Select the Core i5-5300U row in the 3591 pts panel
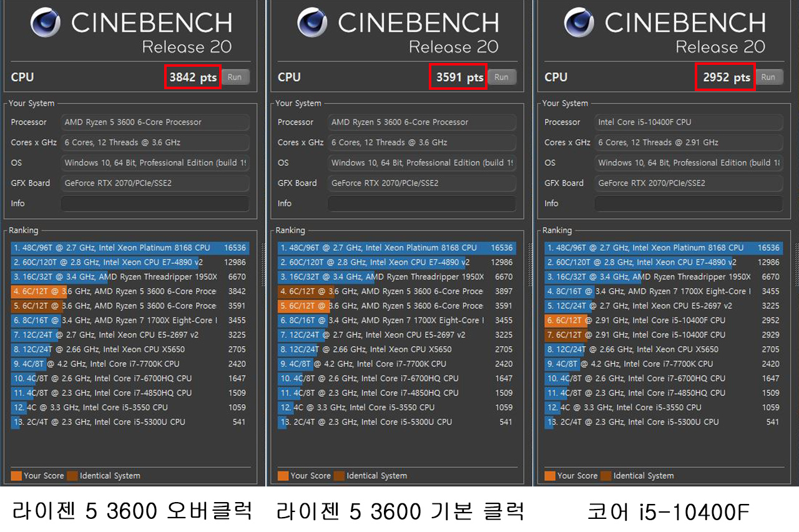 coord(396,422)
